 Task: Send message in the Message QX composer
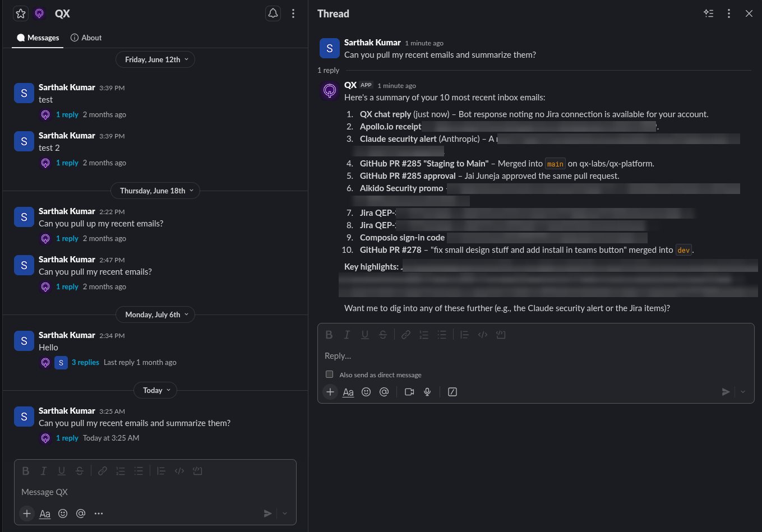click(267, 514)
